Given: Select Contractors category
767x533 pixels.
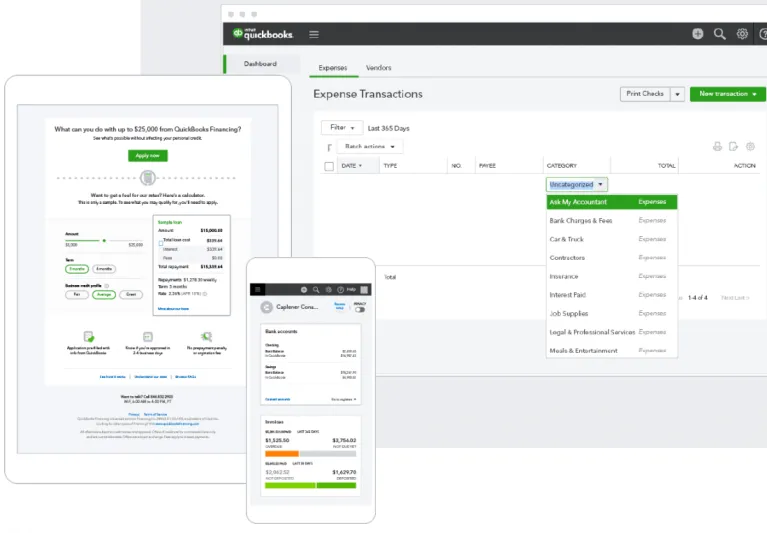Looking at the screenshot, I should pos(611,258).
